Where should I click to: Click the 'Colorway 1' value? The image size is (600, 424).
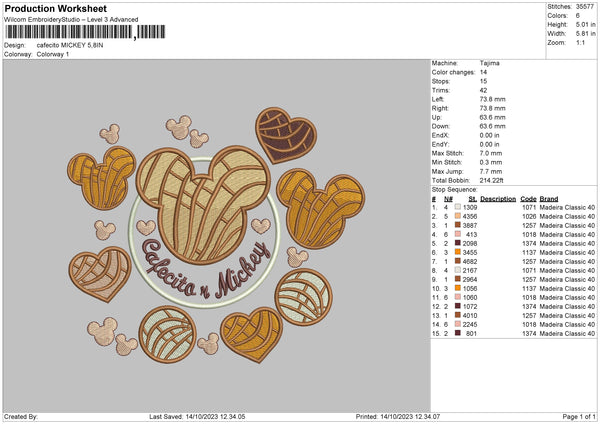[x=53, y=54]
